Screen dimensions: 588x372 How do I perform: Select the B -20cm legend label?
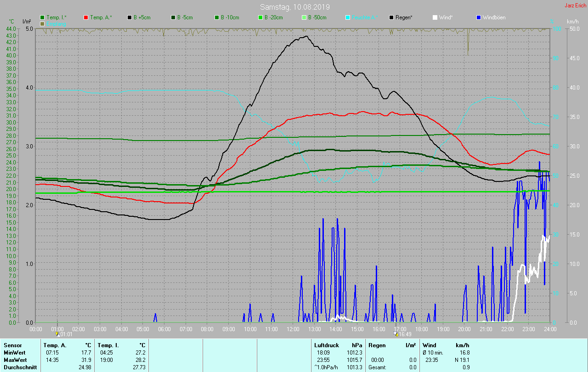pyautogui.click(x=273, y=17)
